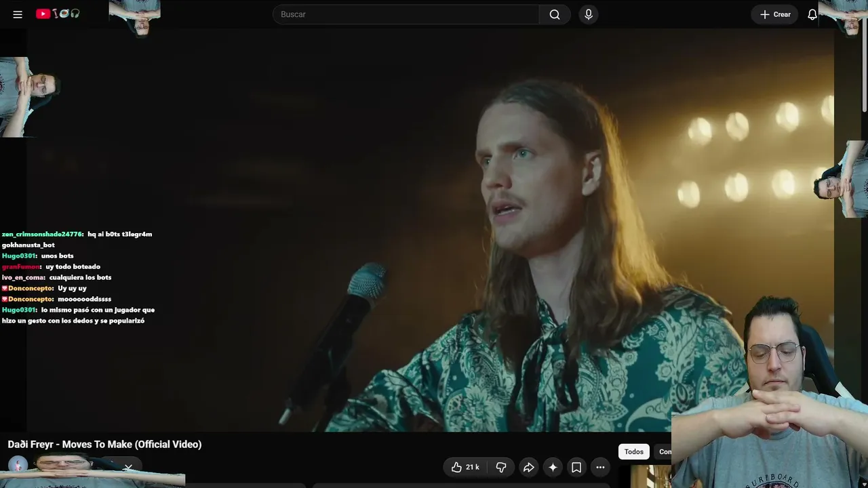This screenshot has height=488, width=868.
Task: Focus the Buscar search field
Action: pos(406,14)
